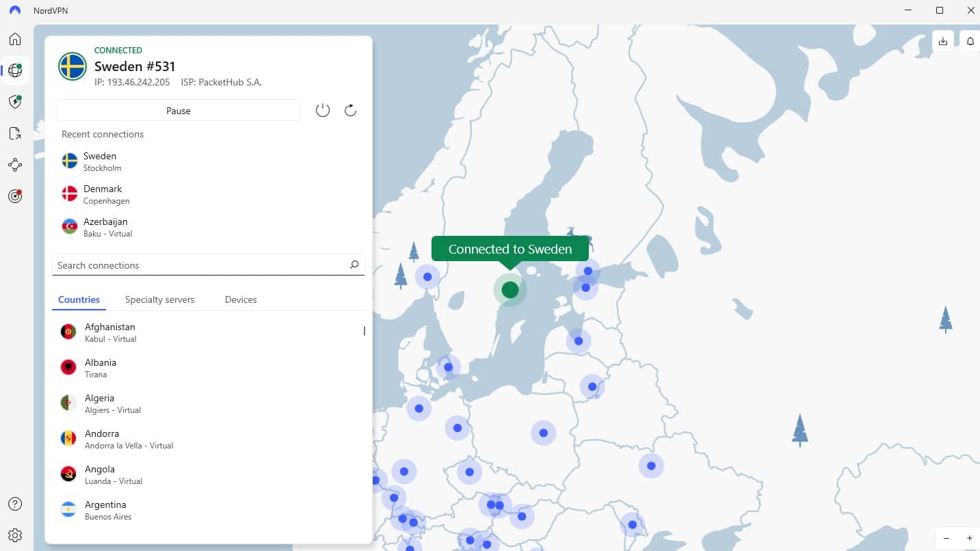Screen dimensions: 980x551
Task: Click the green connected Sweden map marker
Action: 510,290
